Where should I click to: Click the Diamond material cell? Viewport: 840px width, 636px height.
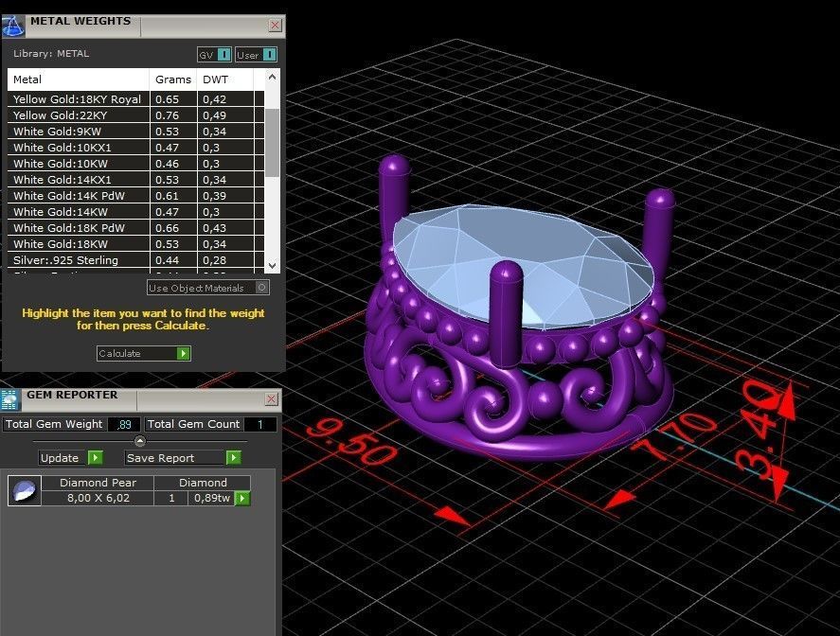[x=203, y=483]
